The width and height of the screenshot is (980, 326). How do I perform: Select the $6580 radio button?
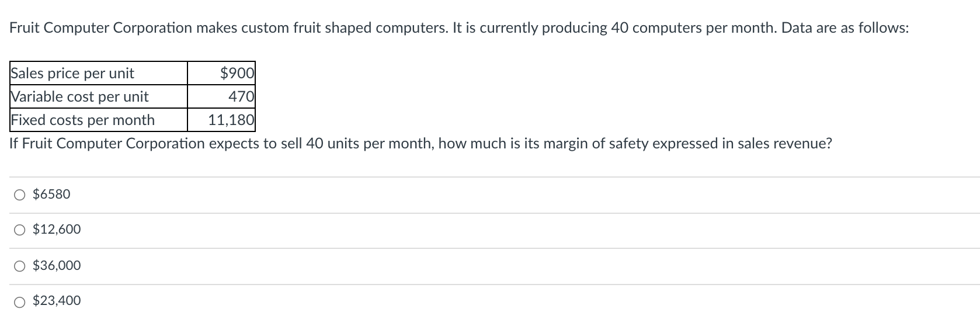click(20, 195)
